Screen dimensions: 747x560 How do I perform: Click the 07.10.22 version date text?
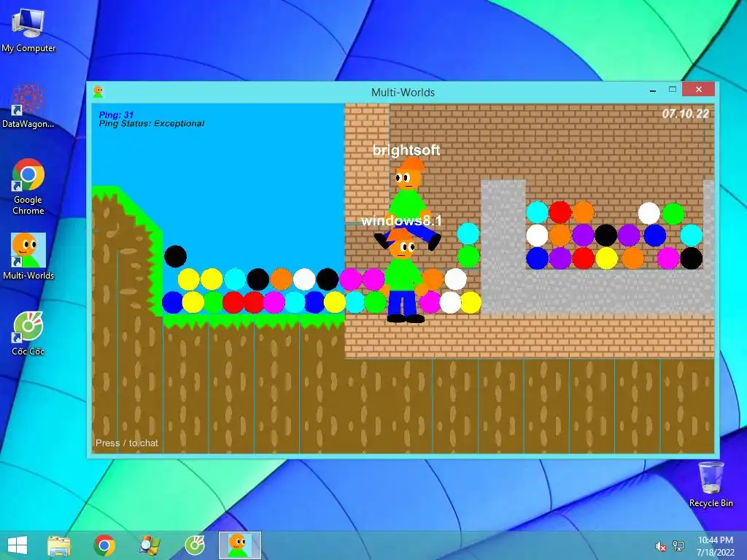click(x=686, y=114)
